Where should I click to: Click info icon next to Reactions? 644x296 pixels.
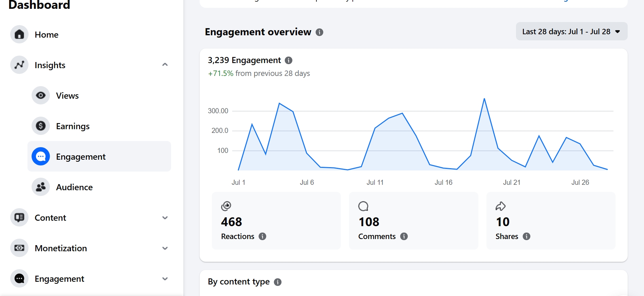(x=262, y=236)
